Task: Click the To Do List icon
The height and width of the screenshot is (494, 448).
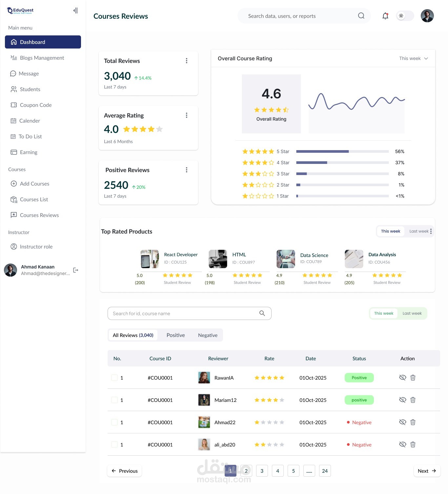Action: point(13,136)
